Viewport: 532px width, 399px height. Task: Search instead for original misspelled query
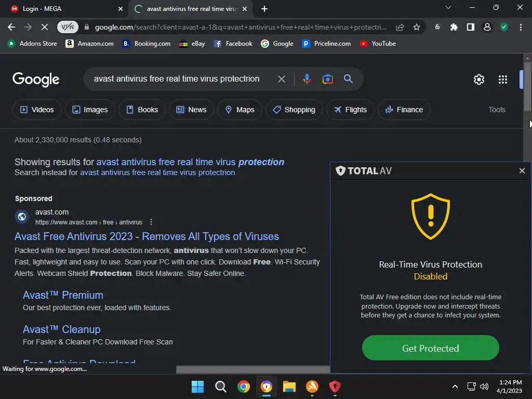pyautogui.click(x=157, y=172)
